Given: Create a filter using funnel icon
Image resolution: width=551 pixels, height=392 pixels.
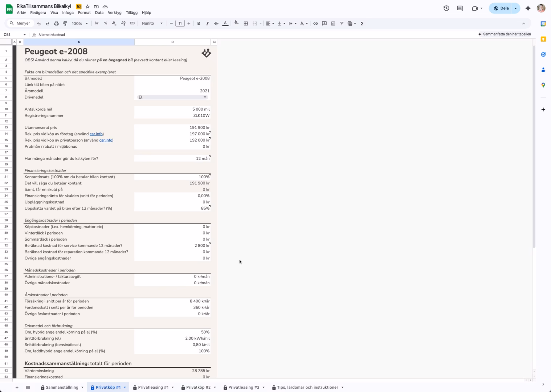Looking at the screenshot, I should (x=342, y=24).
